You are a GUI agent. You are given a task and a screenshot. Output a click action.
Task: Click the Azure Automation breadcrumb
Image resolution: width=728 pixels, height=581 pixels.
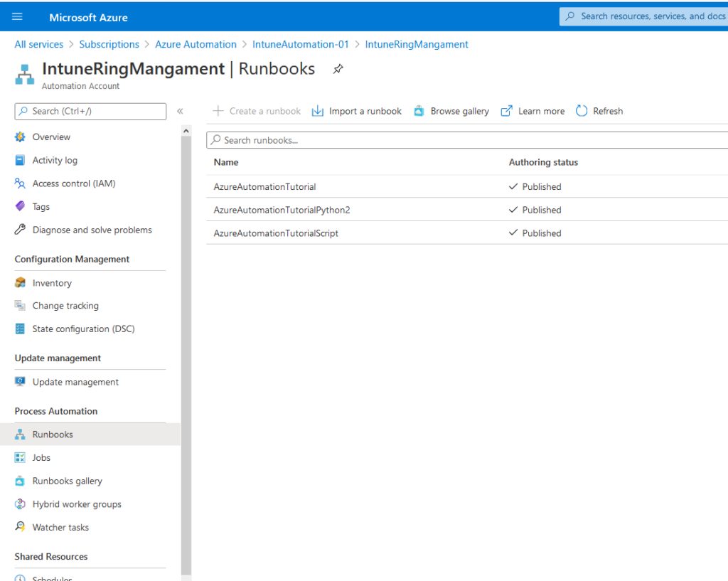(x=196, y=45)
